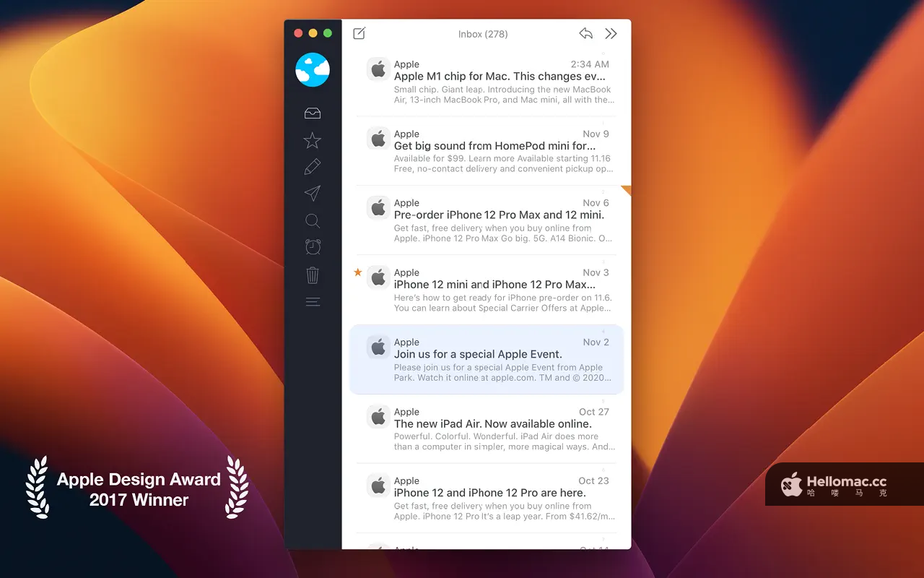This screenshot has height=578, width=924.
Task: Click the Nov 3 date
Action: click(x=596, y=272)
